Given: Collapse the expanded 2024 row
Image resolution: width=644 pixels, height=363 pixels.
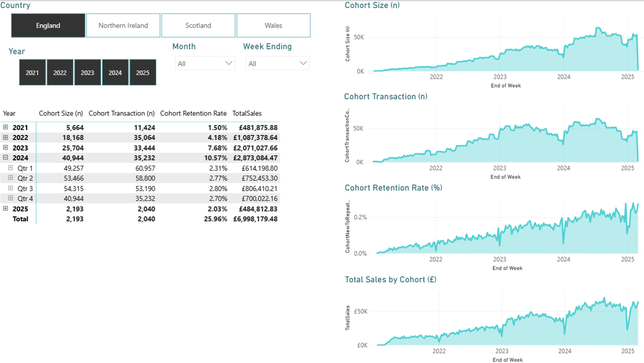Looking at the screenshot, I should coord(6,157).
